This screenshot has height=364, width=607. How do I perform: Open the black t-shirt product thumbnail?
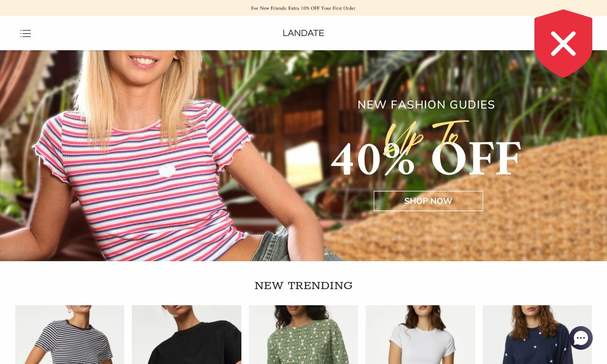[x=186, y=335]
